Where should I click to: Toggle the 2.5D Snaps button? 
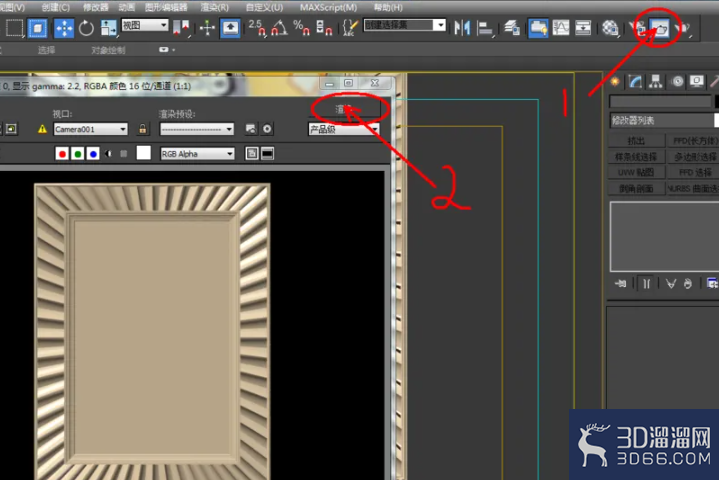tap(256, 28)
